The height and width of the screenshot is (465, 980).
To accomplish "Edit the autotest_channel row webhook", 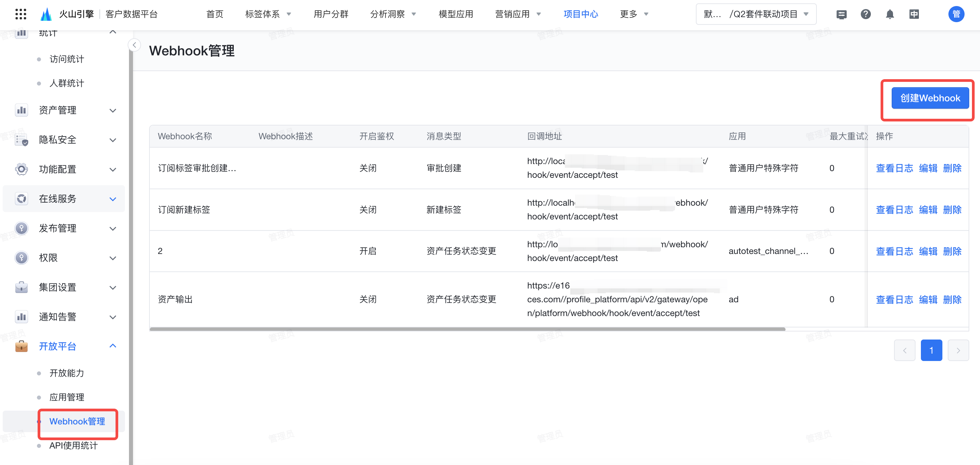I will 928,251.
